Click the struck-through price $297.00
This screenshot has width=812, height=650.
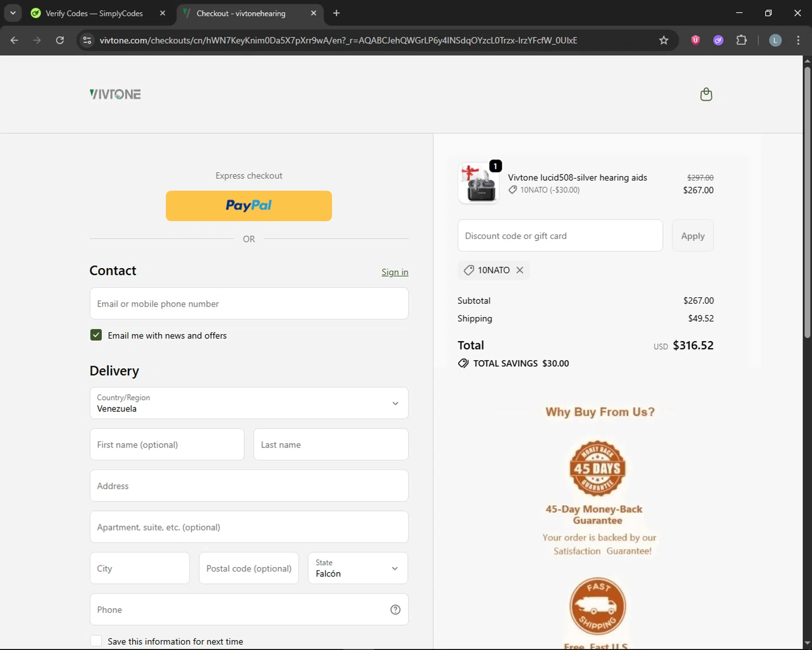(x=700, y=178)
